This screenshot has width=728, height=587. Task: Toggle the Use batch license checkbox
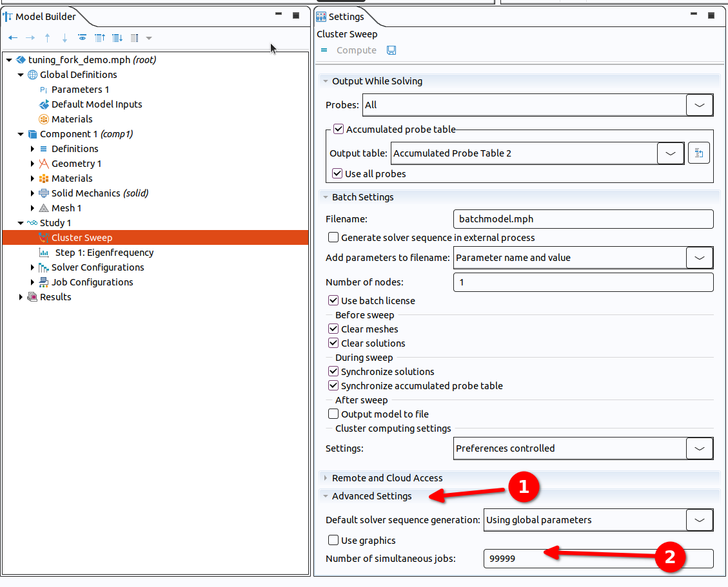[x=333, y=301]
